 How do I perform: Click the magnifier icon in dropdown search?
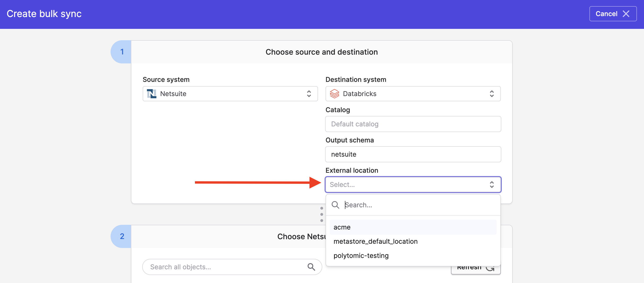tap(335, 205)
